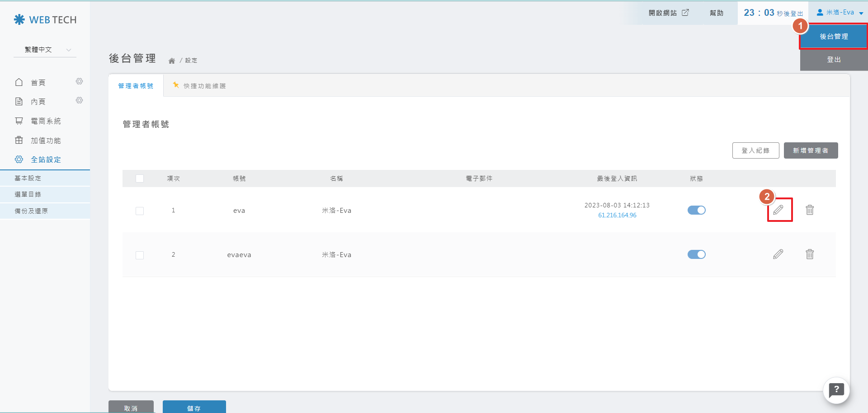Open the help chat question mark bubble

tap(836, 390)
